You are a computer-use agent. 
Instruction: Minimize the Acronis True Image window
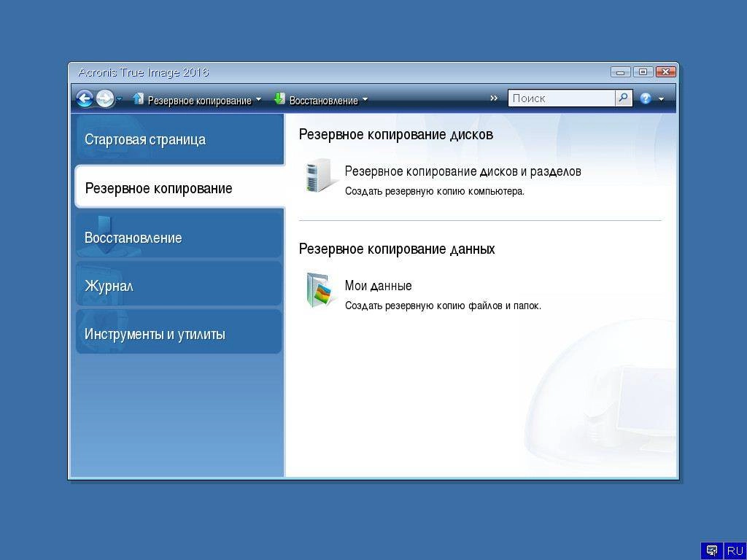[x=620, y=72]
